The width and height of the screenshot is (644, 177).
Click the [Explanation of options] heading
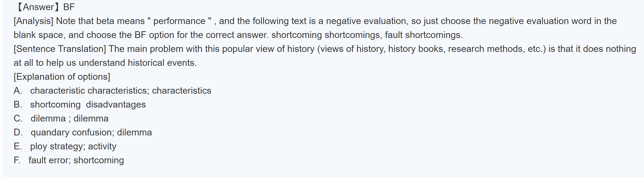click(x=62, y=77)
